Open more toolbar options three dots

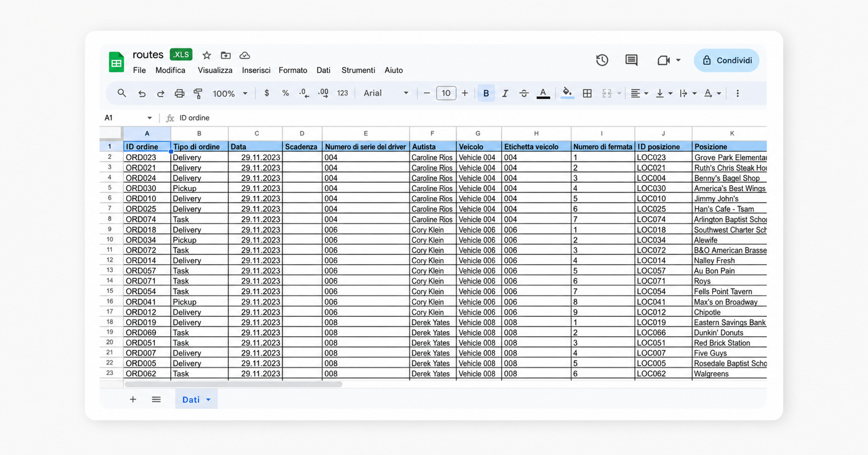tap(738, 93)
